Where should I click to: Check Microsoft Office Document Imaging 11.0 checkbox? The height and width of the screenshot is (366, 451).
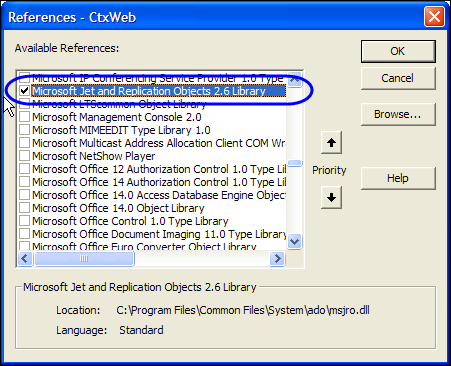(24, 234)
